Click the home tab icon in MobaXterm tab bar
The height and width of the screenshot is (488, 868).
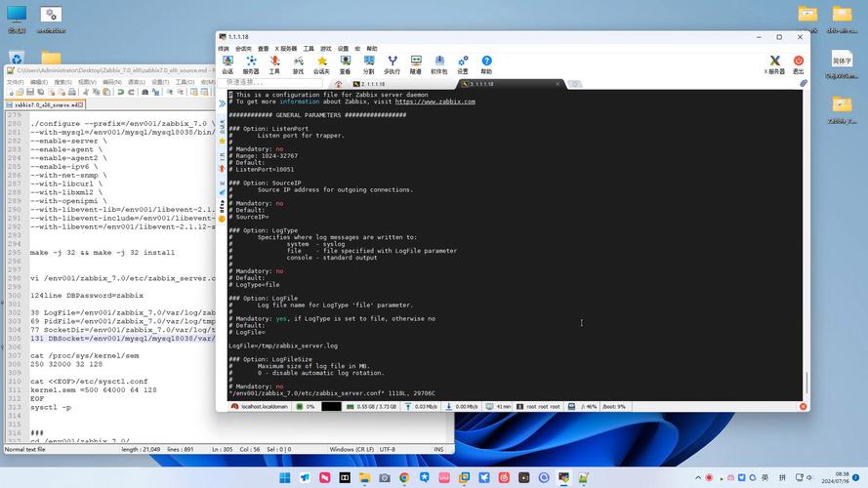pos(338,84)
